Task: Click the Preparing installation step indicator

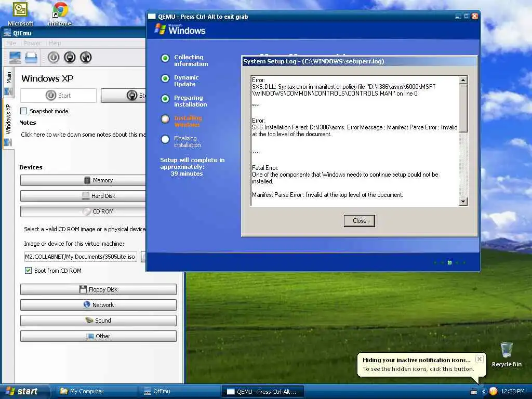Action: click(x=165, y=99)
